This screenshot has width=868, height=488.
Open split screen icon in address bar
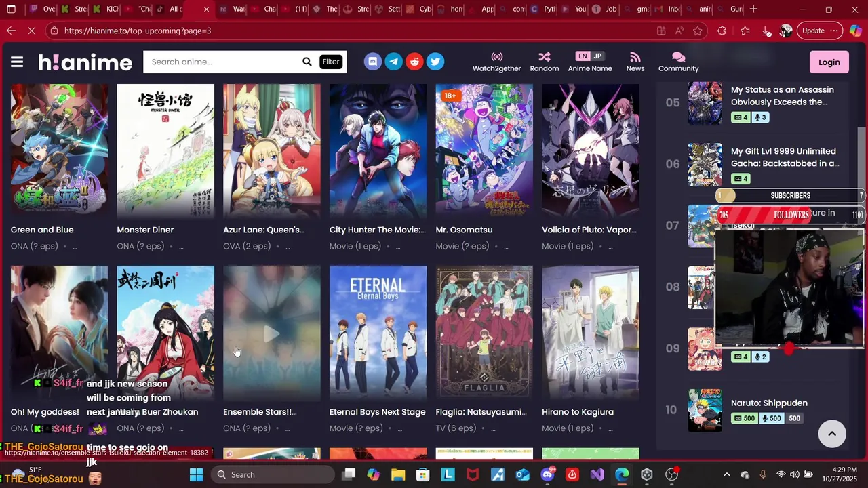661,30
